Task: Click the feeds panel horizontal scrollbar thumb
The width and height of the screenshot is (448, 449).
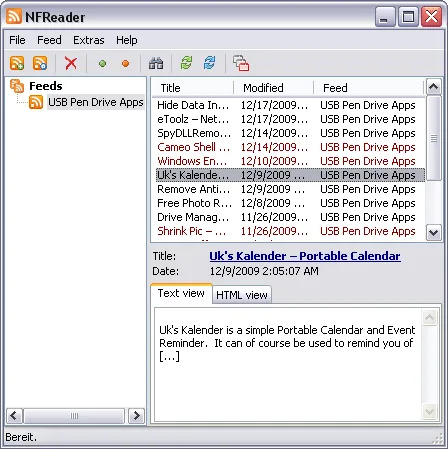Action: pyautogui.click(x=74, y=416)
